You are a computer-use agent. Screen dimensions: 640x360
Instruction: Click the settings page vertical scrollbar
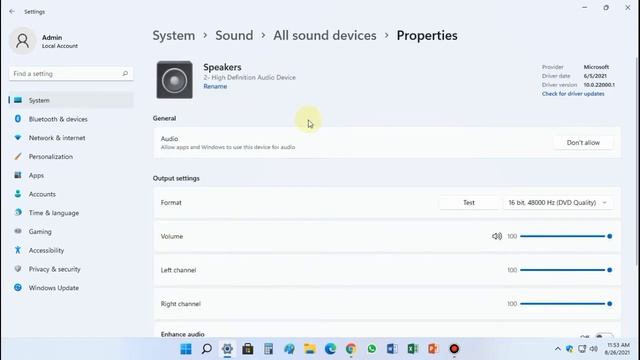(637, 163)
